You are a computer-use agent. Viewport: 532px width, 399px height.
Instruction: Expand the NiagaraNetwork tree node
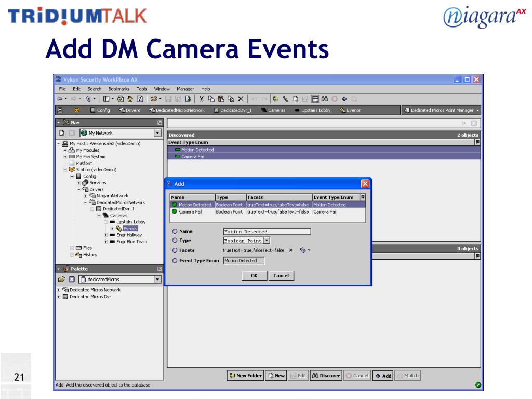pyautogui.click(x=86, y=196)
